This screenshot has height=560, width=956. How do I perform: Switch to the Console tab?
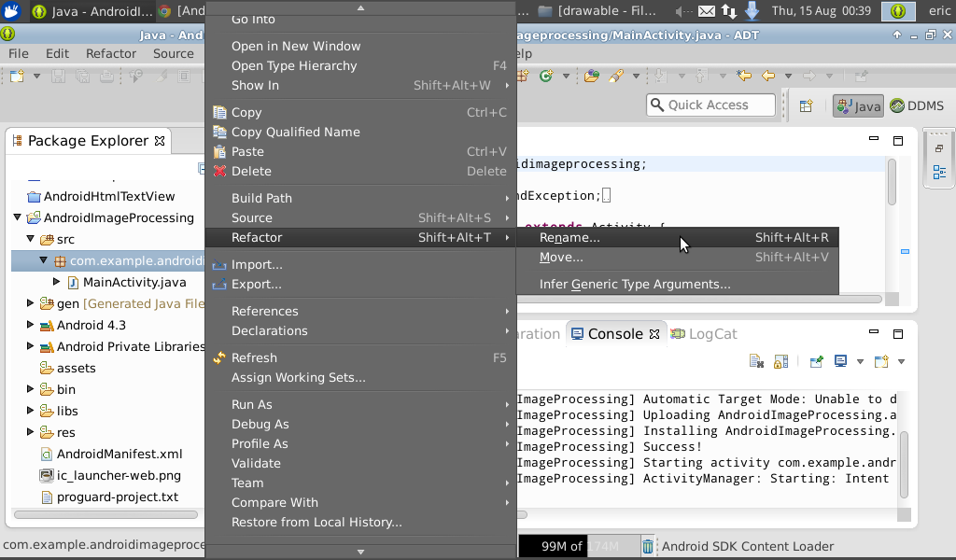[x=616, y=334]
